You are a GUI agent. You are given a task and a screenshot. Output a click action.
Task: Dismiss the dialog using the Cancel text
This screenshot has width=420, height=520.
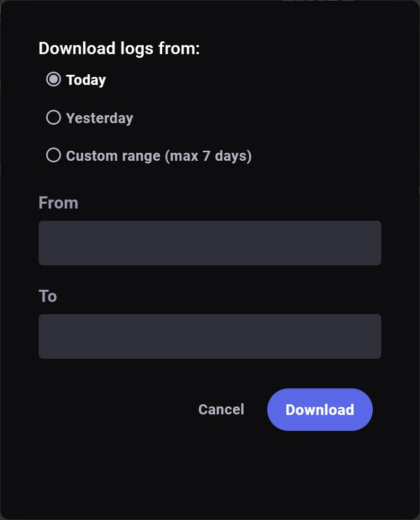221,410
